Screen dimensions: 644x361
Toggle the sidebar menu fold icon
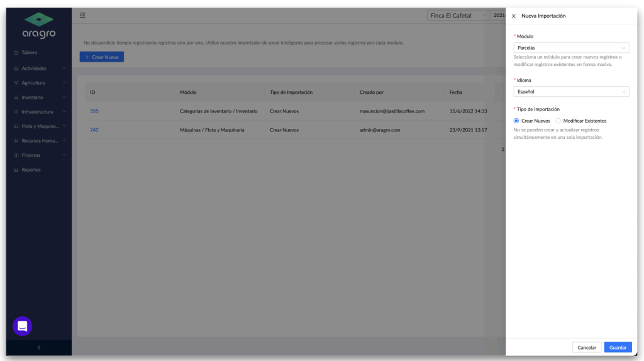coord(82,15)
